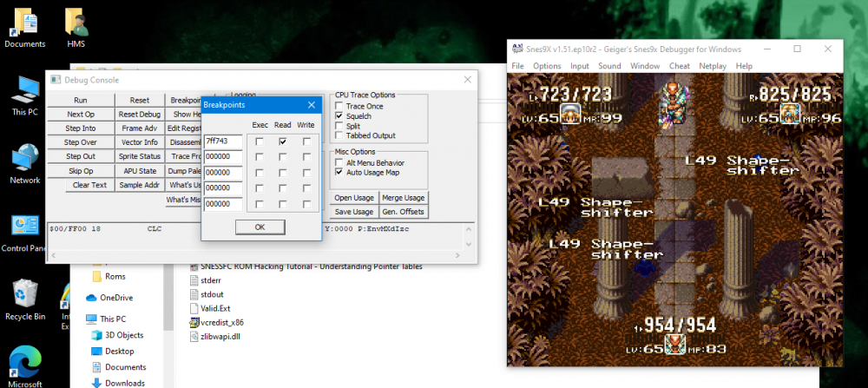Open the Cheat menu in Snes9X
The image size is (868, 388).
680,66
